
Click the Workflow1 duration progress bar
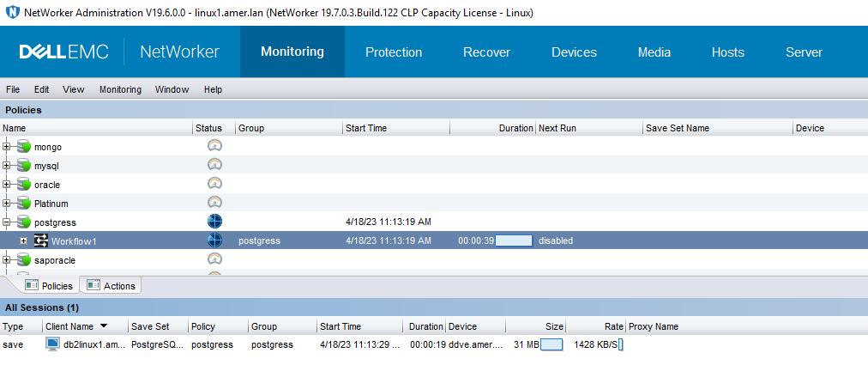coord(514,240)
